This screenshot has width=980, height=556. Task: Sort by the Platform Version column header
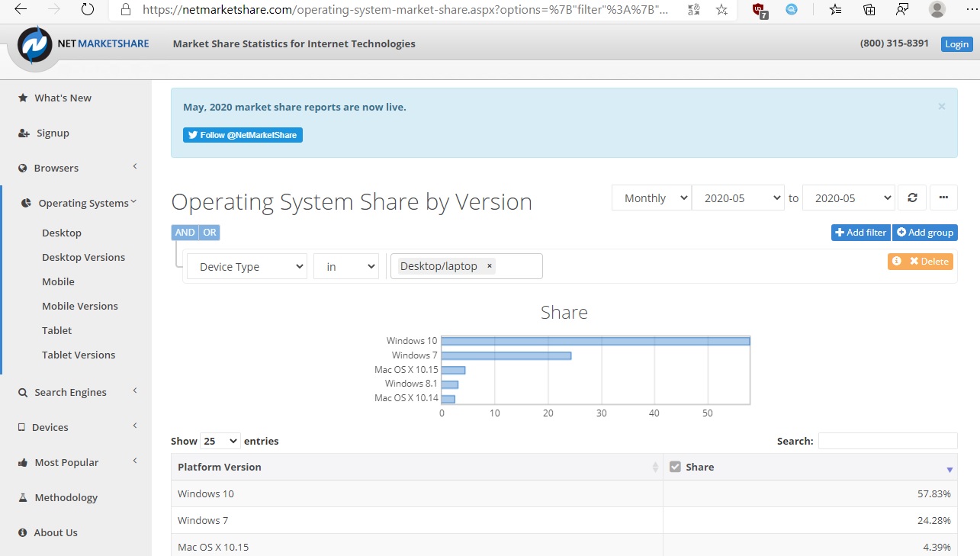417,467
